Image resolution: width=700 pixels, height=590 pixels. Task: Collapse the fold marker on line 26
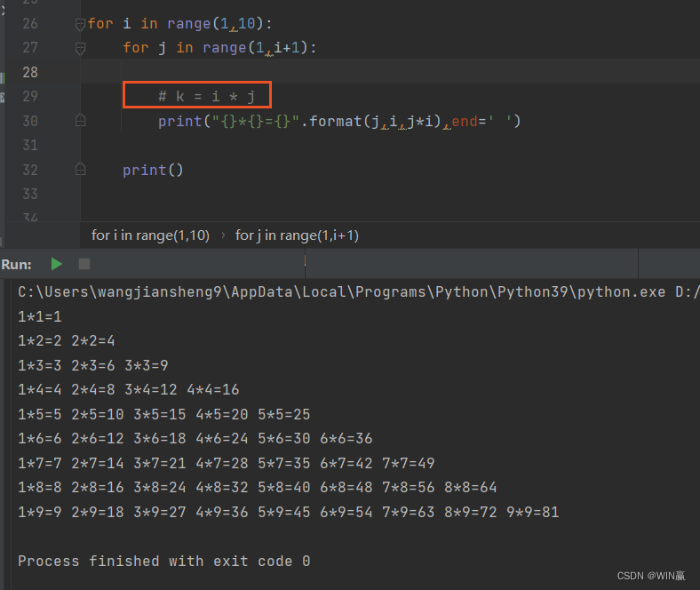[x=80, y=24]
